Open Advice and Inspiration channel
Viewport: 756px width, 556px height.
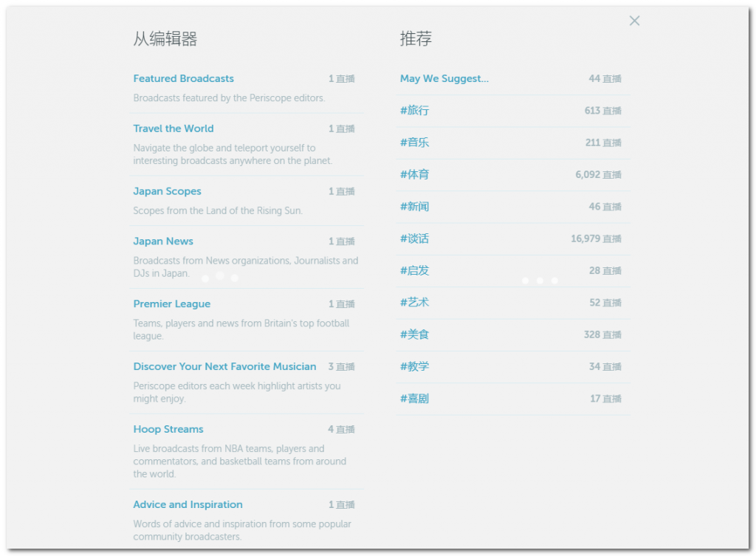pos(188,505)
